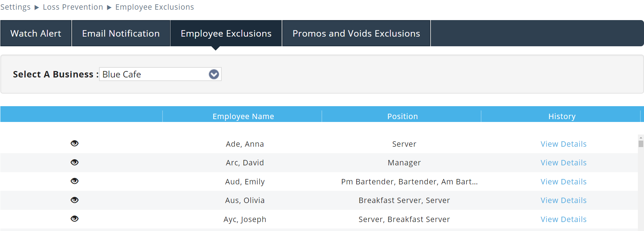Toggle eye icon for Arc, David

tap(74, 162)
